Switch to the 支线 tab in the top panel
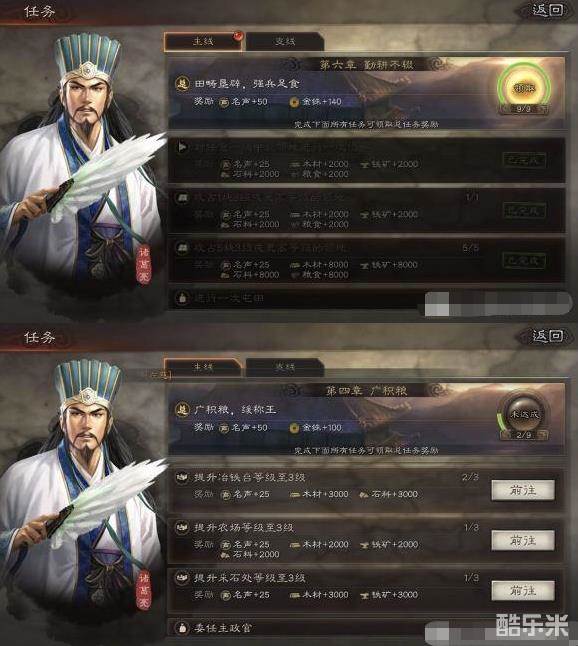The image size is (578, 646). tap(284, 42)
